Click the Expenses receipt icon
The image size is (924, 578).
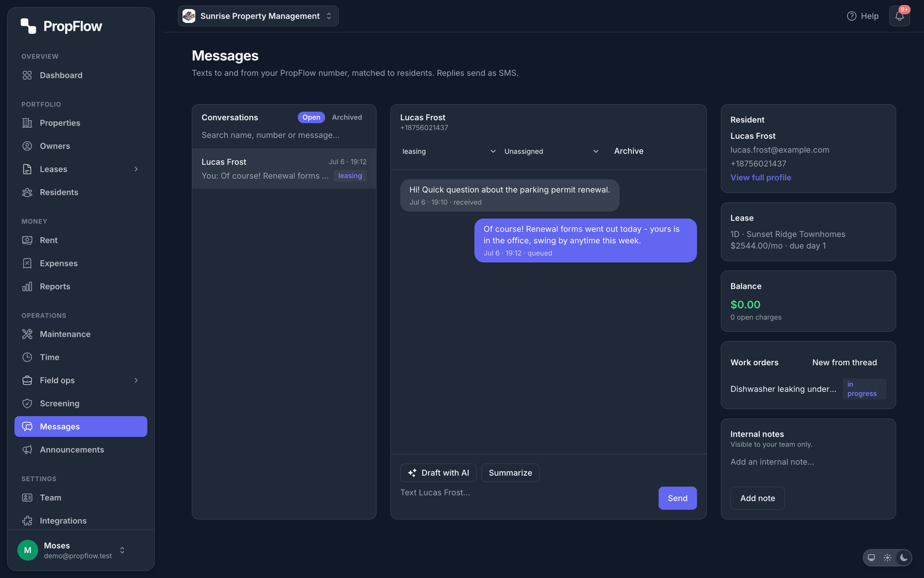(27, 263)
